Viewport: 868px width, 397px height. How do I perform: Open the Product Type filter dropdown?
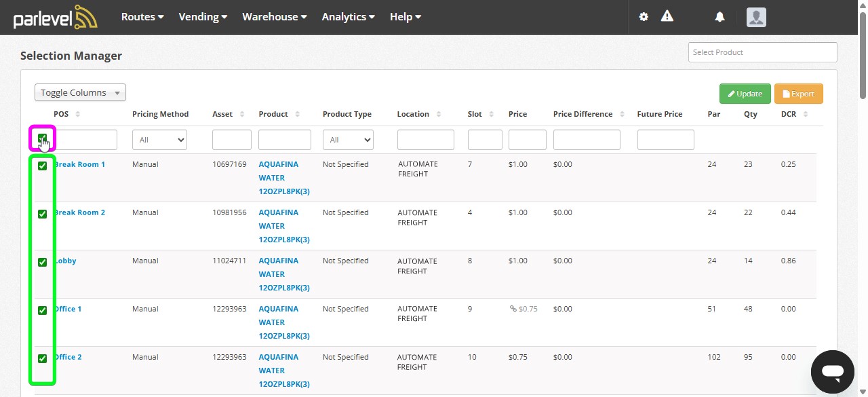[x=347, y=140]
